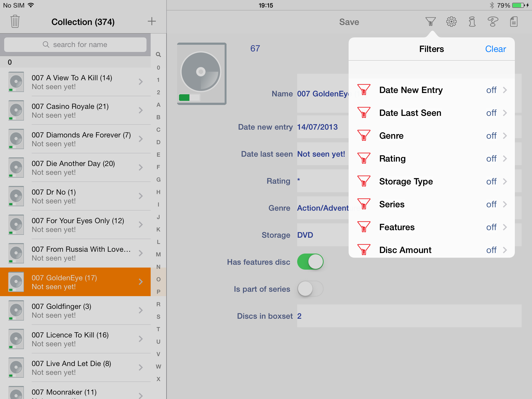Open the filter funnel toolbar icon

pos(430,22)
